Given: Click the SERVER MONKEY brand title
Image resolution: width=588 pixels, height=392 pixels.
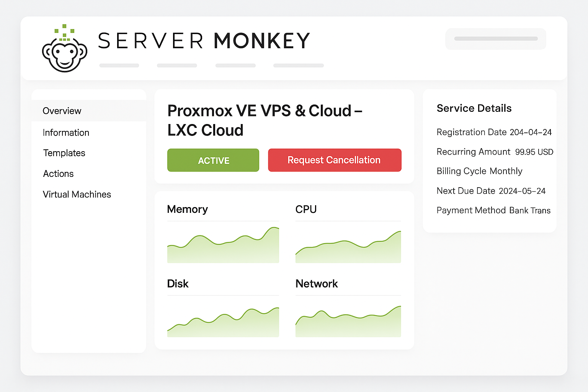Looking at the screenshot, I should tap(204, 41).
